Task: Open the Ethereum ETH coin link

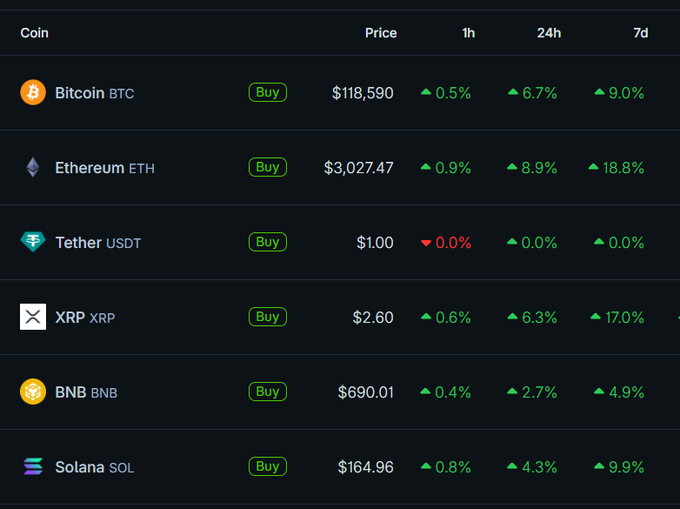Action: coord(104,168)
